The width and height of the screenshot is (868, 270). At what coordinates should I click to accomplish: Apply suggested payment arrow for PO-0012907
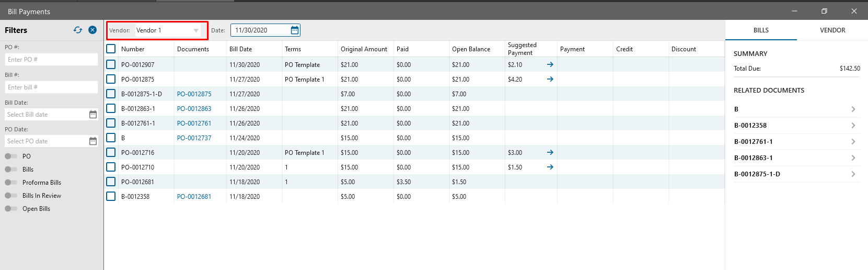[550, 64]
